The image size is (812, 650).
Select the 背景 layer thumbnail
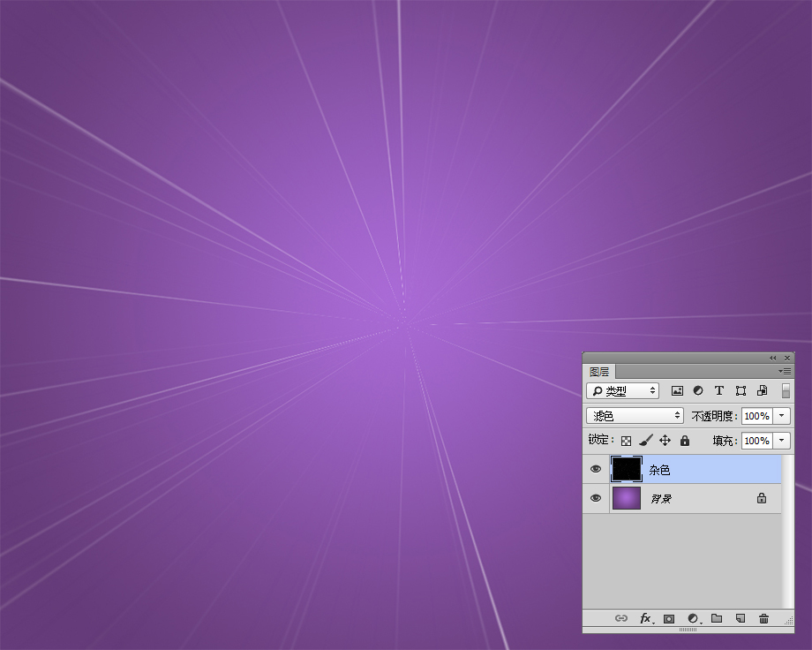(627, 498)
